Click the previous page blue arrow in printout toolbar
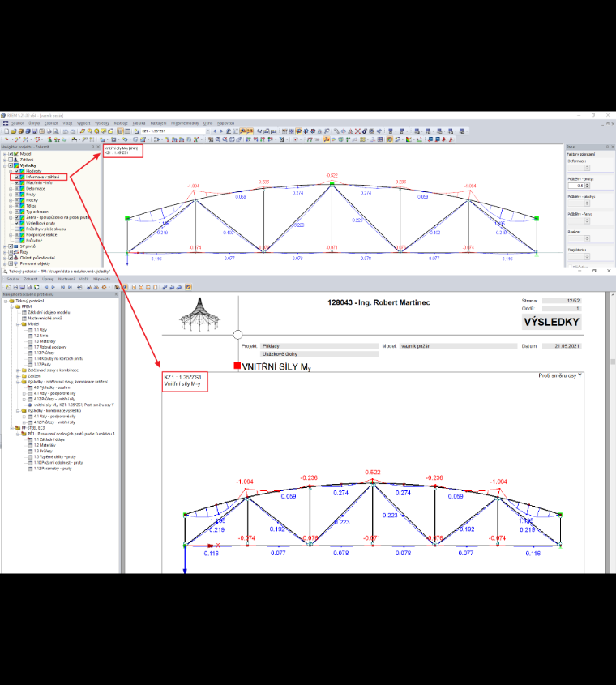The image size is (616, 685). pyautogui.click(x=46, y=287)
